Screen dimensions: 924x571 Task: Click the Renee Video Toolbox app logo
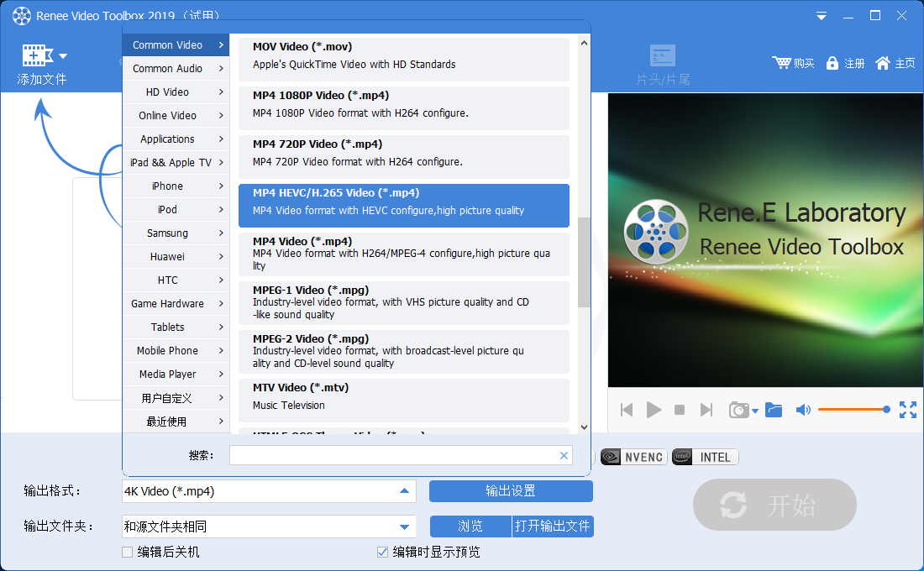click(x=22, y=16)
